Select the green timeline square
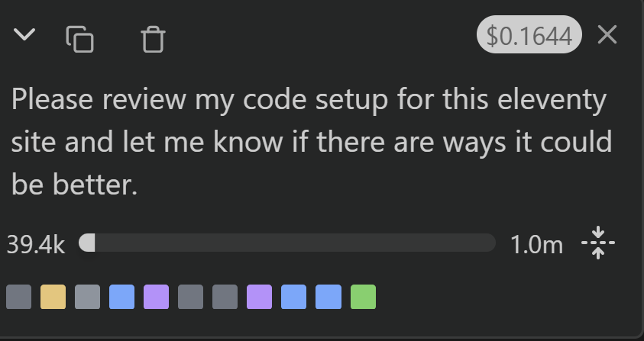This screenshot has height=341, width=644. pyautogui.click(x=363, y=297)
